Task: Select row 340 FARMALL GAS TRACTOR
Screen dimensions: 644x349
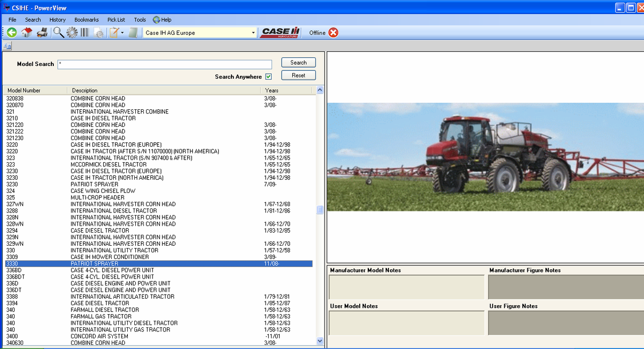Action: [x=158, y=316]
